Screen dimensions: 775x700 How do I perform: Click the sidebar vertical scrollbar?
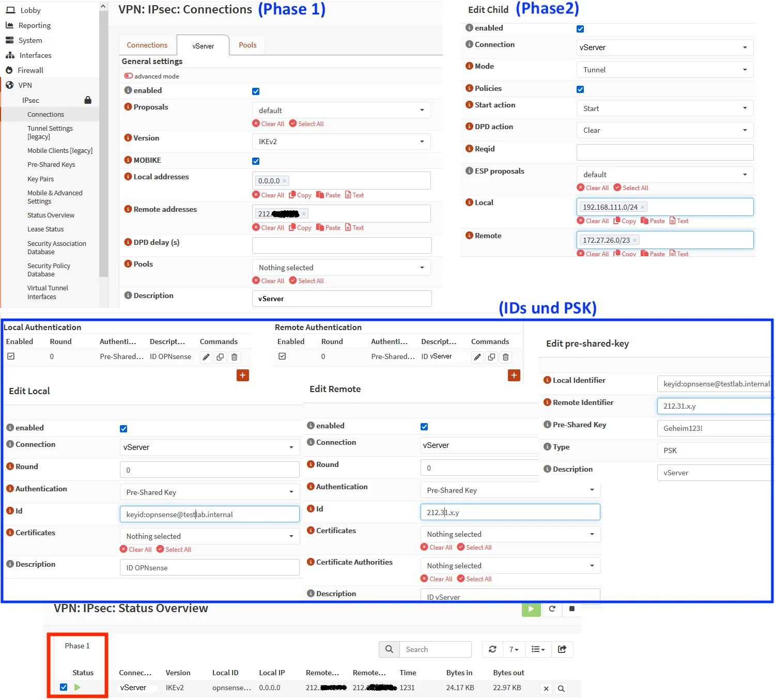coord(103,145)
